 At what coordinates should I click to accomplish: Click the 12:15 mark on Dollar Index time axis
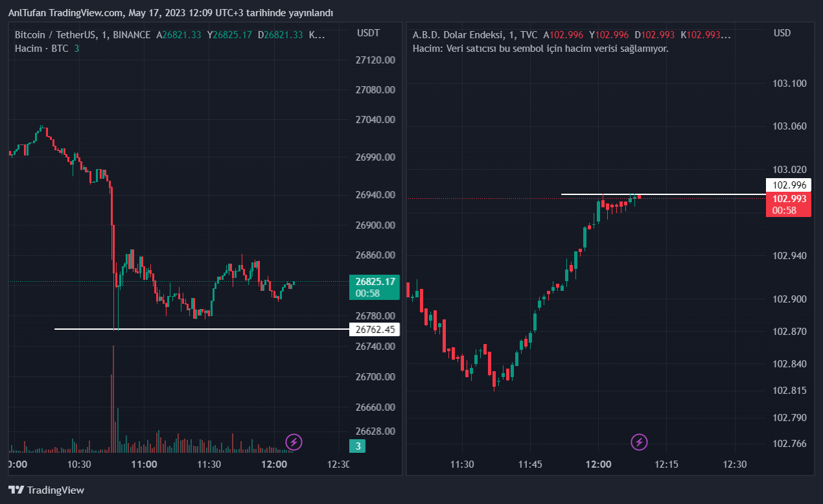tap(666, 464)
